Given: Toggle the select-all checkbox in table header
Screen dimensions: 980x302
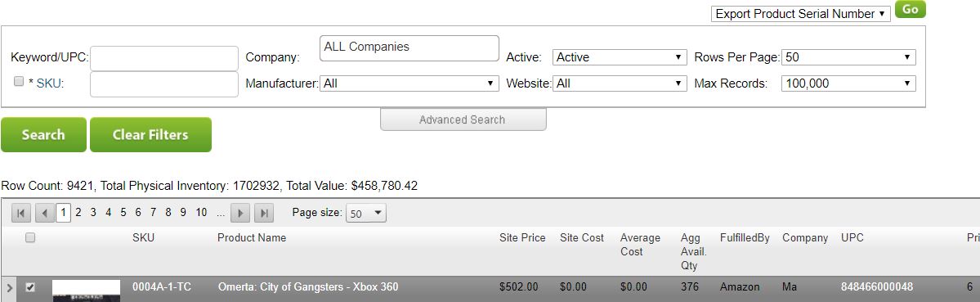Looking at the screenshot, I should click(x=30, y=237).
